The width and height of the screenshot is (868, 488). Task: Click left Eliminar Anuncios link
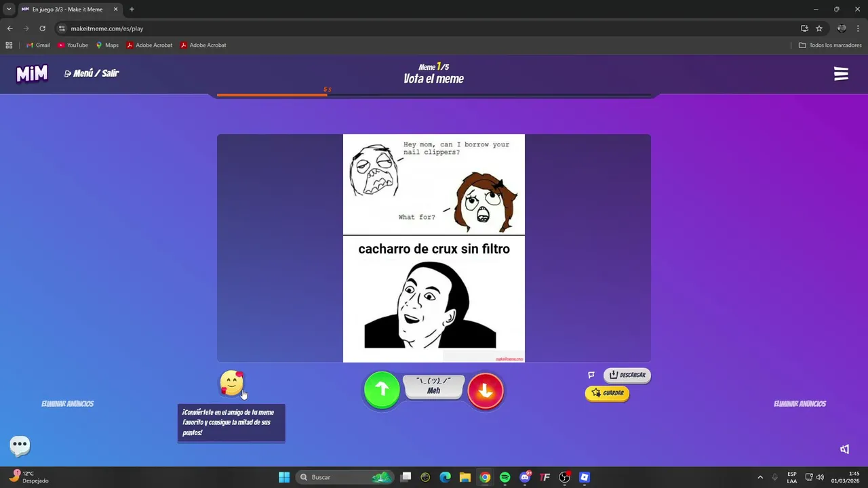68,404
